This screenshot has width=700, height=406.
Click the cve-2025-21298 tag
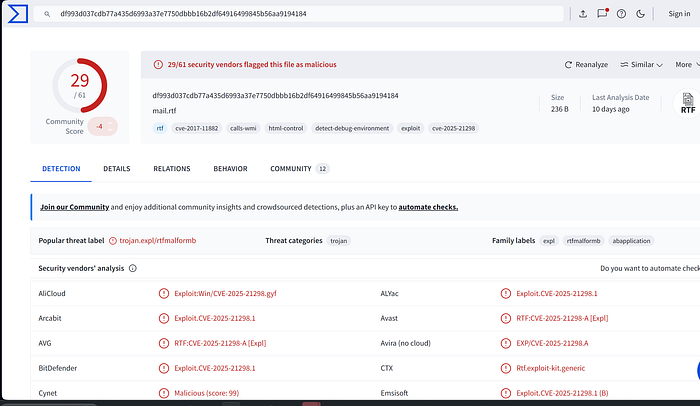coord(453,128)
